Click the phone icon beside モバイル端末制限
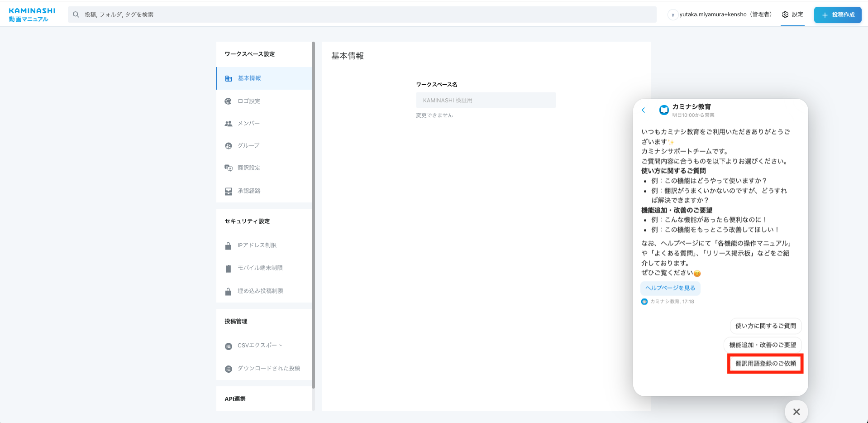 (x=228, y=269)
